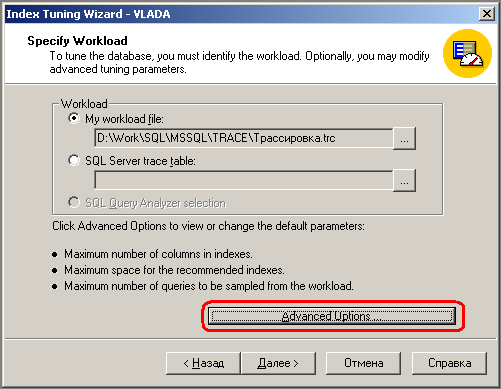Click the 'SQL Server trace table:' label text

click(x=140, y=161)
